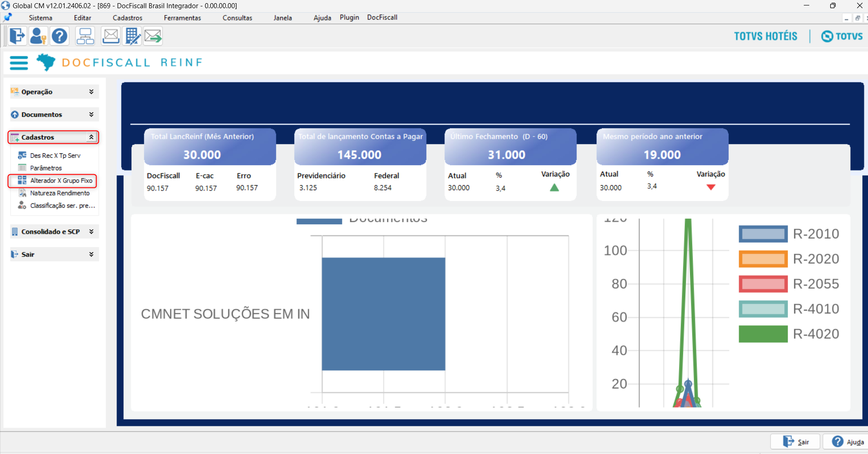The image size is (868, 454).
Task: Click the E-cac value 90.157
Action: tap(206, 188)
